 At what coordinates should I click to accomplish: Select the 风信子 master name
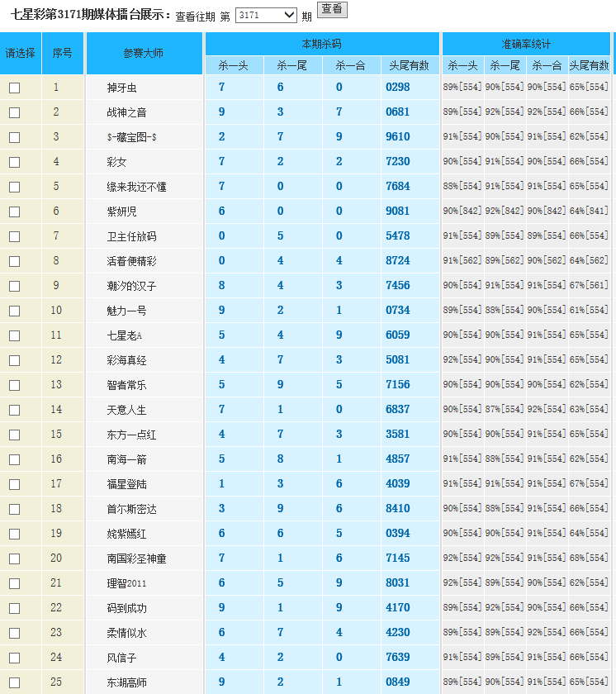pos(121,658)
